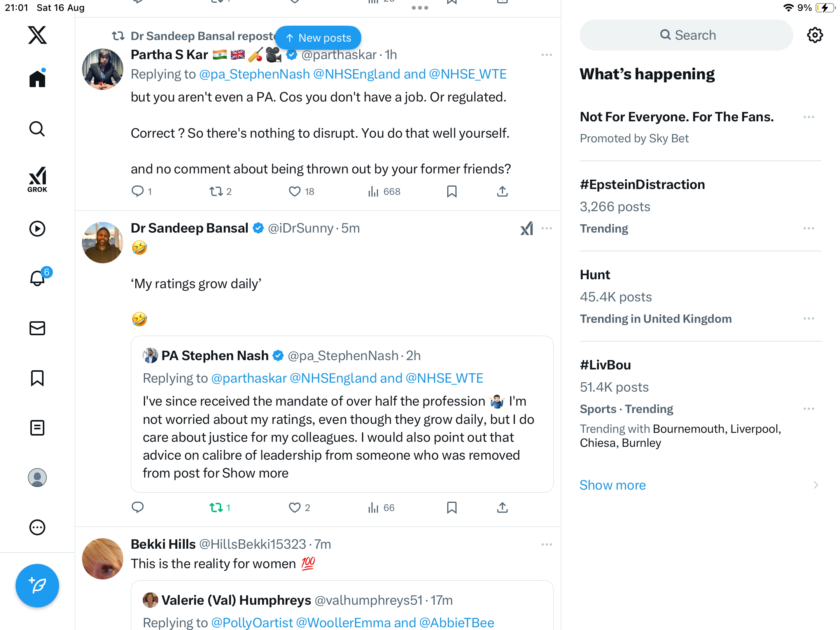
Task: Bookmark Dr Sandeep Bansal's post
Action: 451,507
